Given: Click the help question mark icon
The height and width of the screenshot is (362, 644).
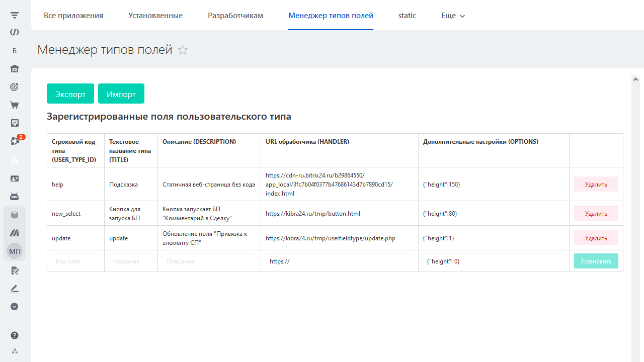Looking at the screenshot, I should pyautogui.click(x=15, y=335).
